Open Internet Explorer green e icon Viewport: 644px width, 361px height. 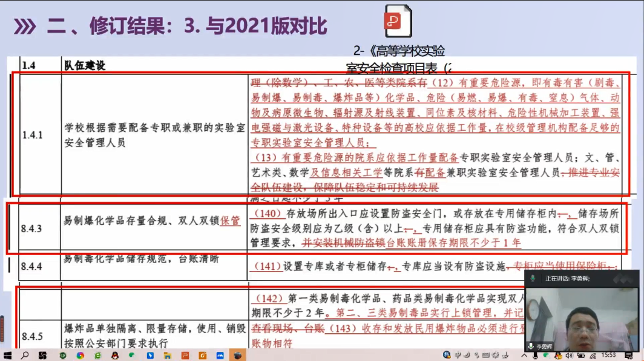[97, 356]
